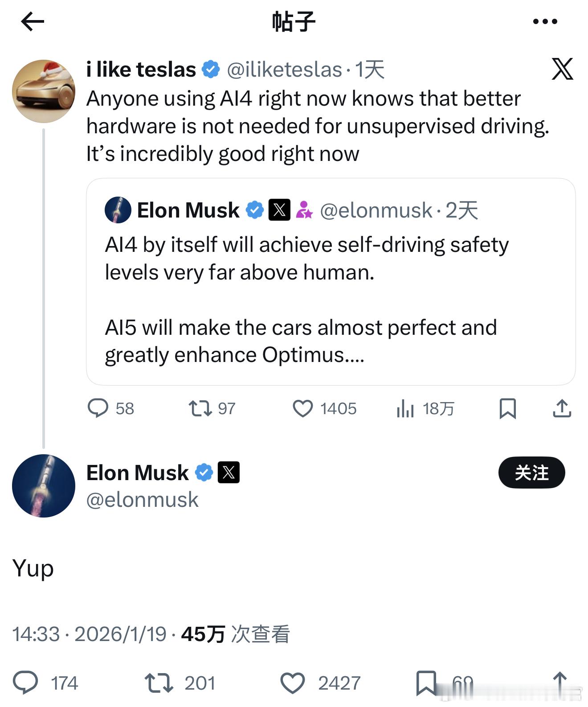Image resolution: width=588 pixels, height=707 pixels.
Task: Follow Elon Musk with the 关注 button
Action: coord(531,473)
